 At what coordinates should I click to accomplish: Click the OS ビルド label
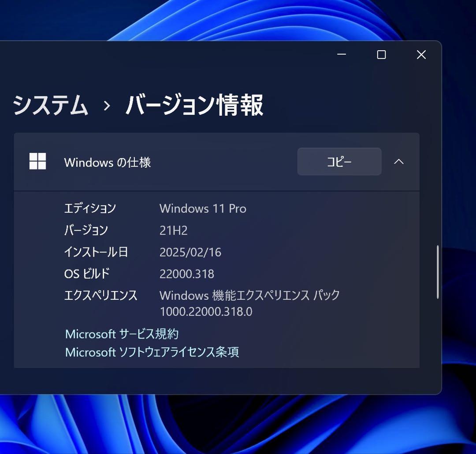coord(87,274)
